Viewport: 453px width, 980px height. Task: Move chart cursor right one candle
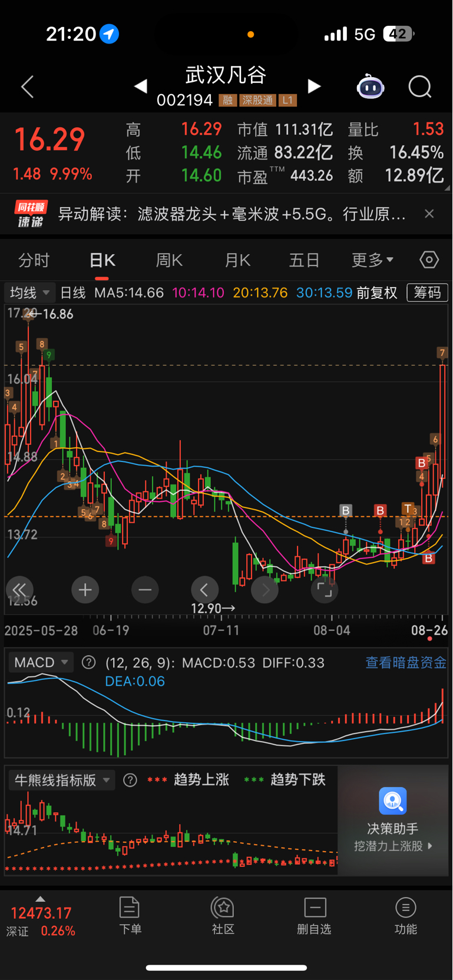265,590
